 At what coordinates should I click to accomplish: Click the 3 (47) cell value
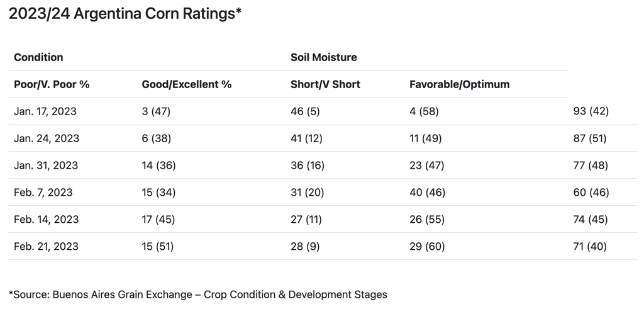[x=156, y=111]
